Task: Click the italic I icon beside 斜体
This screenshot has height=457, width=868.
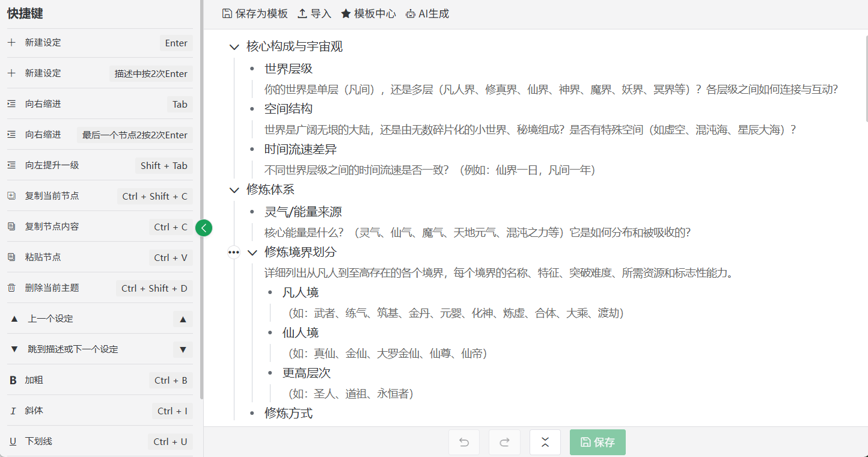Action: 13,410
